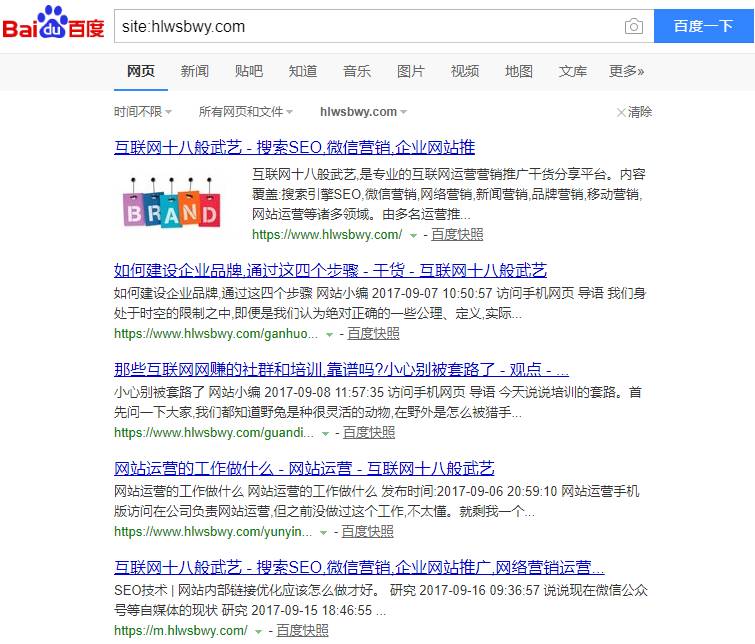Open 百度快照 for www.hlwsbwy.com homepage result
The height and width of the screenshot is (644, 755).
pos(457,235)
